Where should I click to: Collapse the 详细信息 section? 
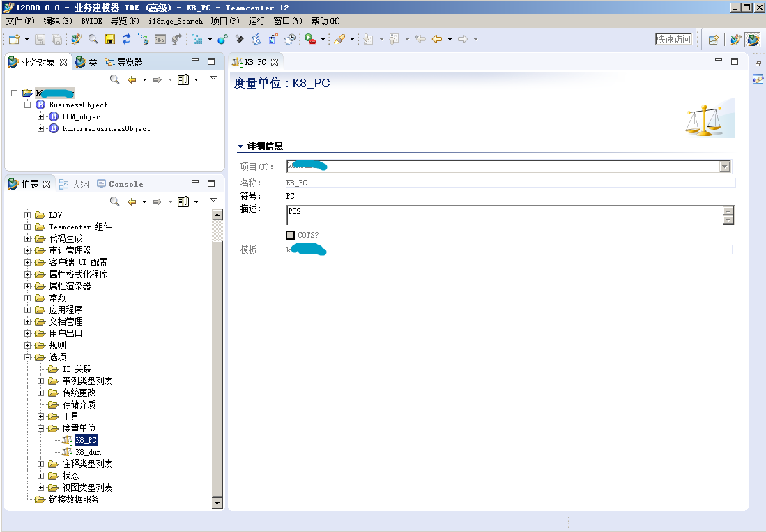[240, 146]
